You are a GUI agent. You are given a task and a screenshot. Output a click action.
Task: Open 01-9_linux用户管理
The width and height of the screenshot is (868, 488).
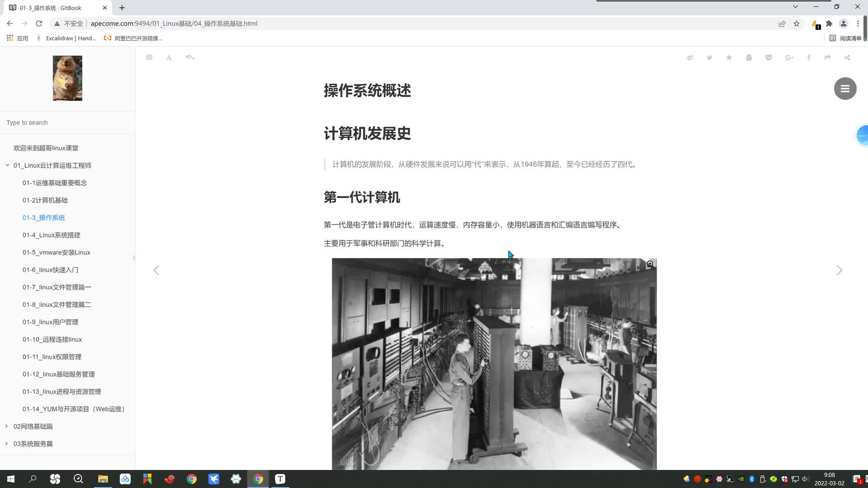(x=51, y=322)
